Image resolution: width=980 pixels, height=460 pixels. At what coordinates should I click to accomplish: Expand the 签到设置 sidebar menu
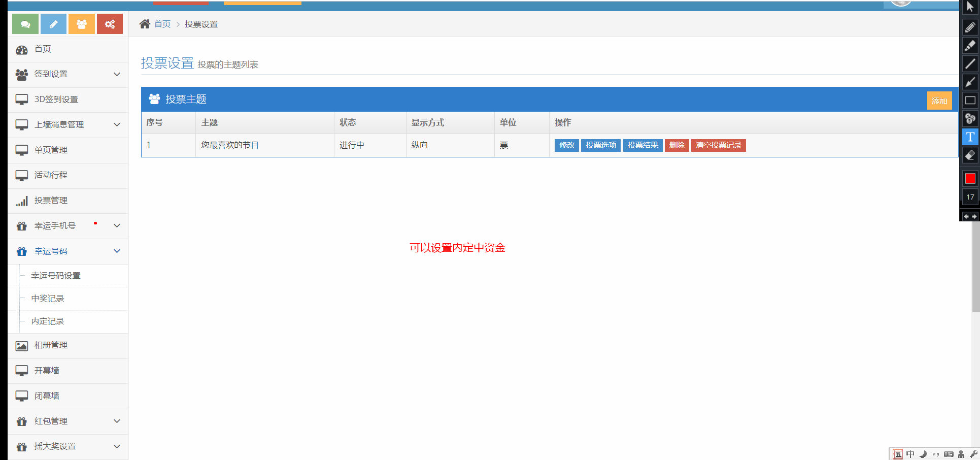(x=117, y=74)
